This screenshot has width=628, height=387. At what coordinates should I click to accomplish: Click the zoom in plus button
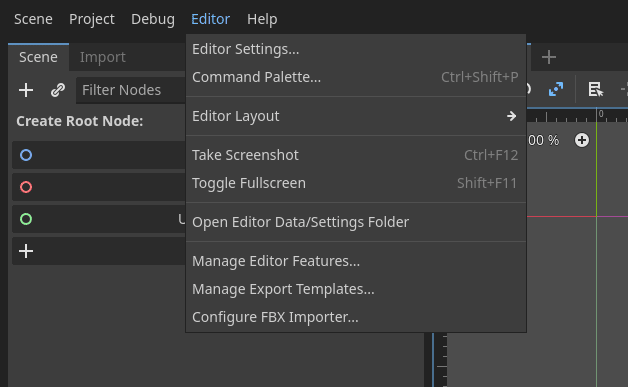582,140
